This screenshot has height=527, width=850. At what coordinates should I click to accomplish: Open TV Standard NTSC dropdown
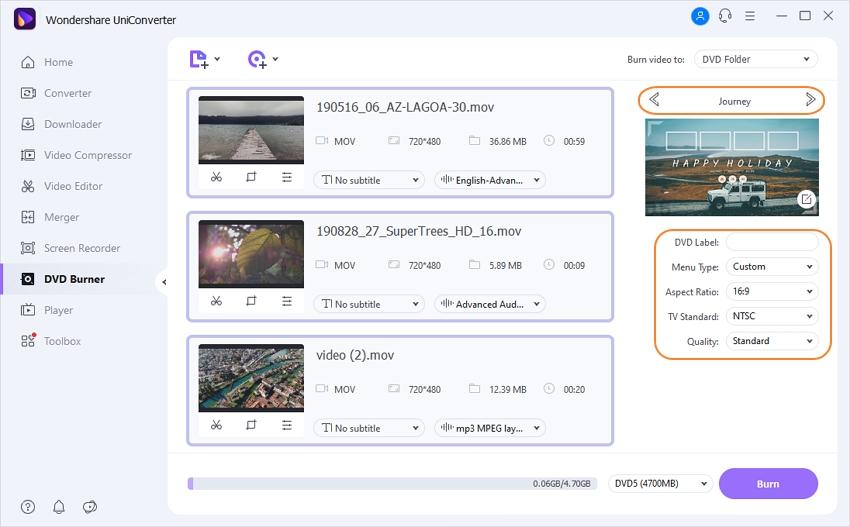[772, 316]
